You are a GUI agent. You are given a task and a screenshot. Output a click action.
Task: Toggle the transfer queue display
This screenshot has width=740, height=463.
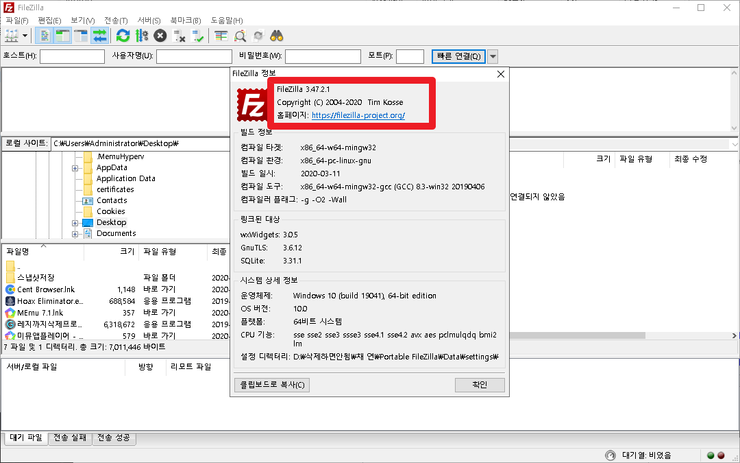100,36
